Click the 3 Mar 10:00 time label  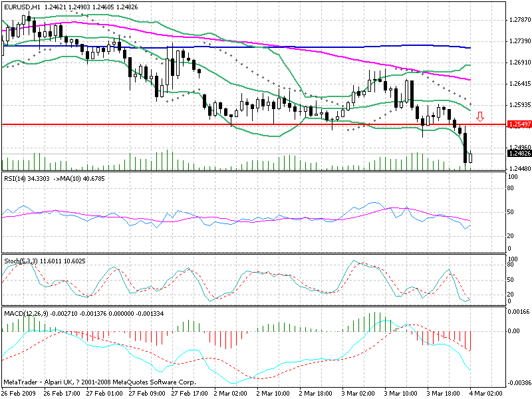pyautogui.click(x=401, y=394)
